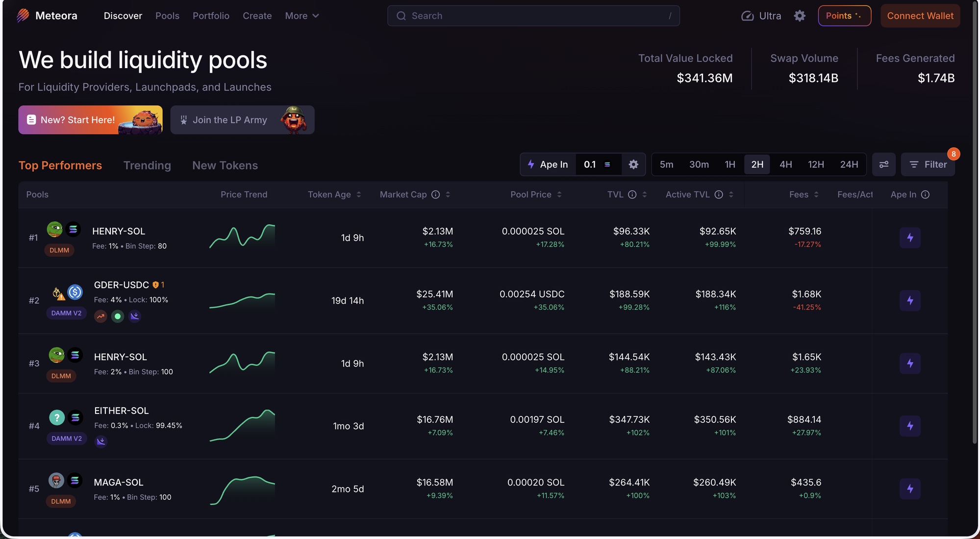Open the Portfolio page
Screen dimensions: 980x539
coord(211,16)
